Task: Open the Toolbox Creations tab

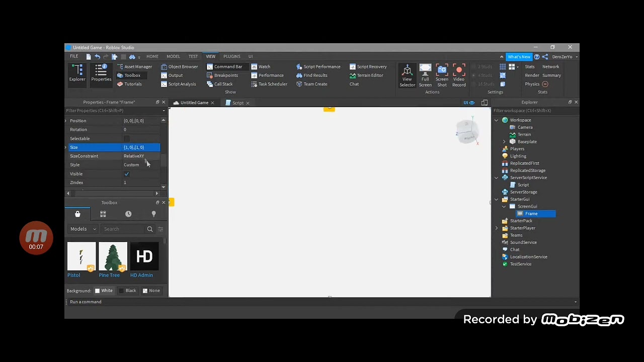Action: tap(153, 214)
